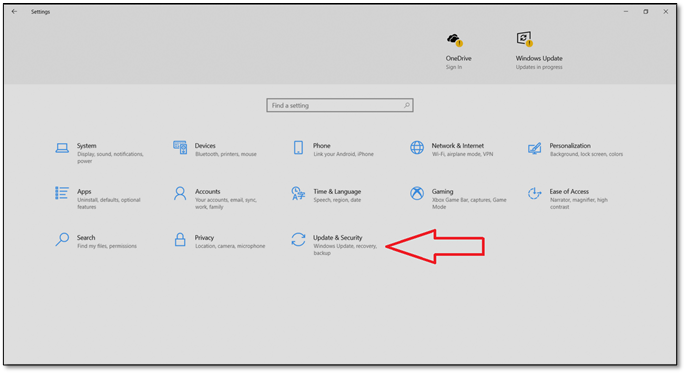Click the Personalization paintbrush icon
The image size is (686, 374).
(534, 148)
